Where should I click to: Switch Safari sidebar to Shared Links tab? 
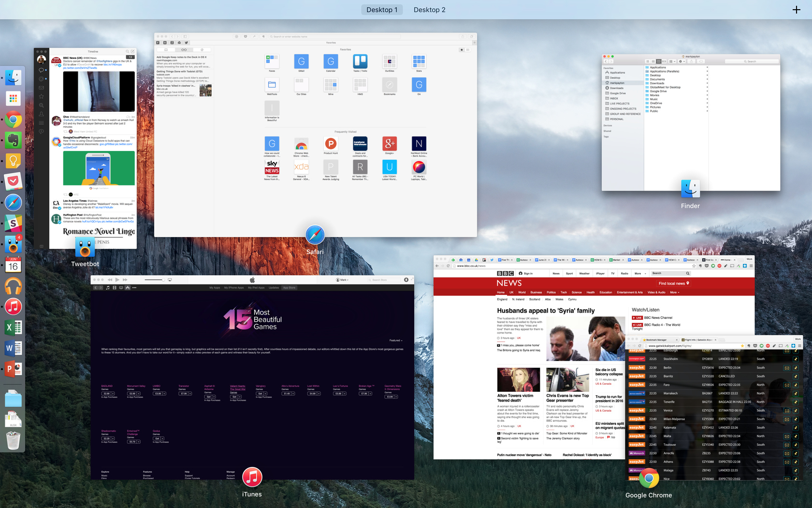[x=202, y=50]
